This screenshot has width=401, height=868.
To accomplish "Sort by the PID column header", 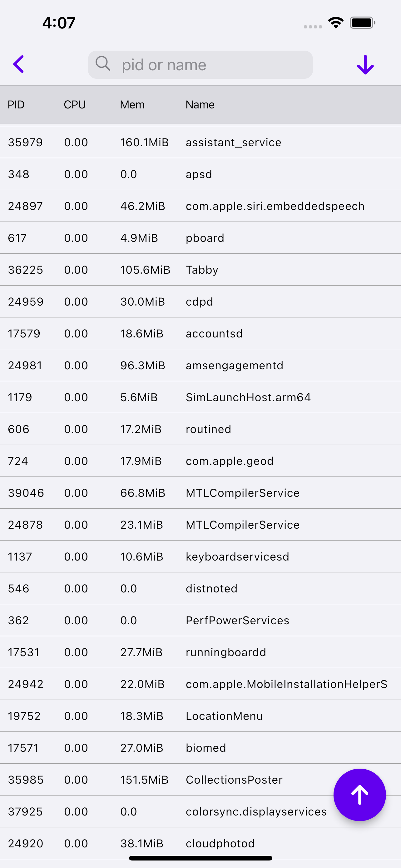I will (x=16, y=105).
